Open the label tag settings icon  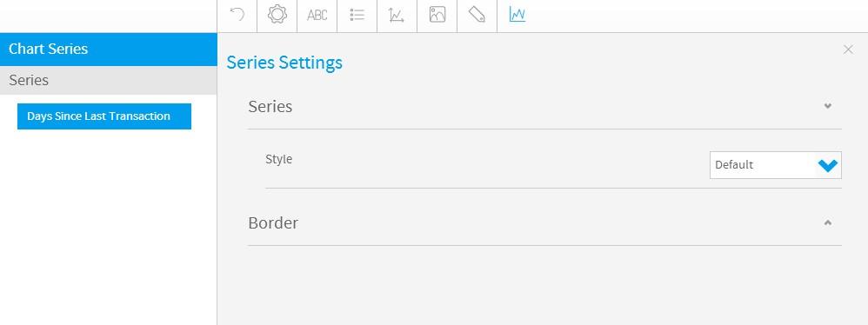tap(477, 15)
